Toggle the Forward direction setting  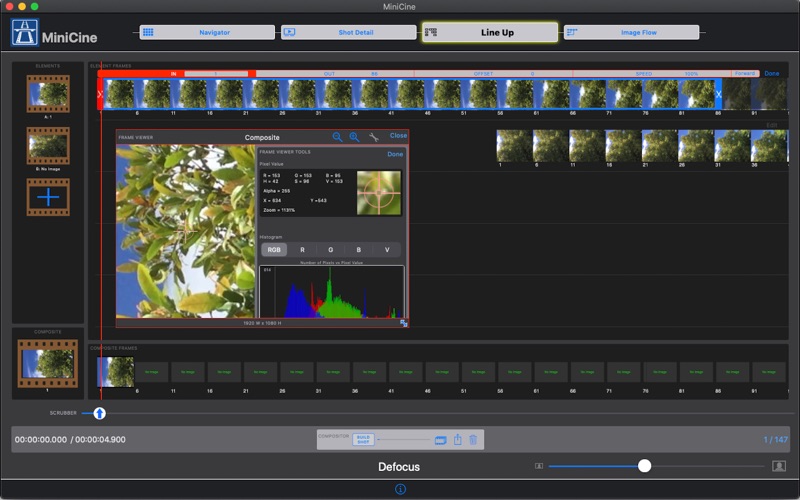point(745,73)
